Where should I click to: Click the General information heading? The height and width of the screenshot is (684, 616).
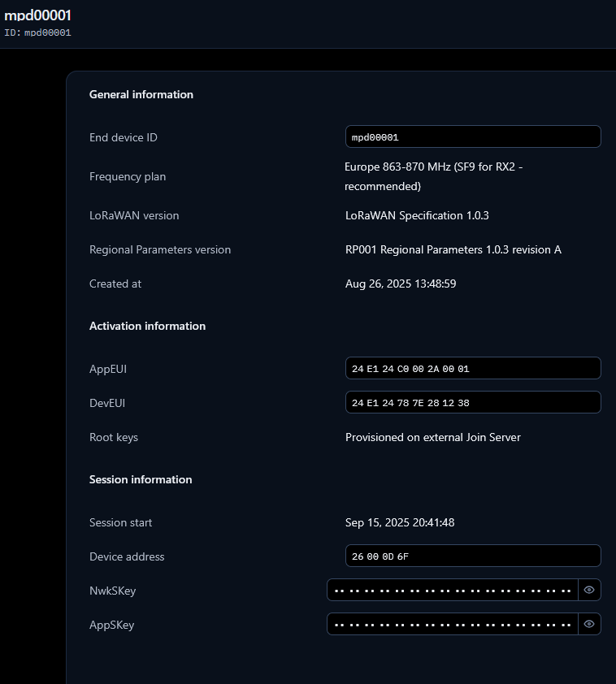[x=141, y=94]
